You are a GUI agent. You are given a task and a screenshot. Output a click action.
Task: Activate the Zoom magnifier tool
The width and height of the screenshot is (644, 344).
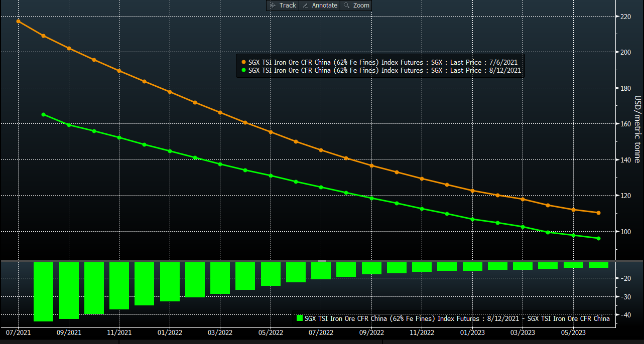tap(356, 6)
